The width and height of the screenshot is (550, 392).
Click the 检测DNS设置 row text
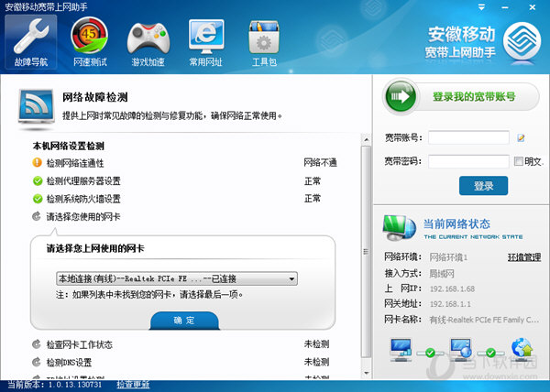tap(69, 362)
